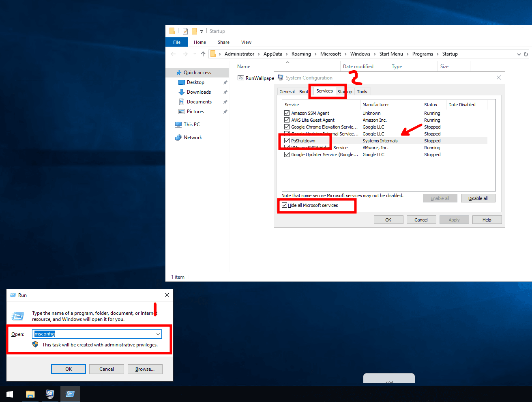Uncheck the PsShutdown service checkbox
Viewport: 532px width, 402px height.
click(x=287, y=141)
